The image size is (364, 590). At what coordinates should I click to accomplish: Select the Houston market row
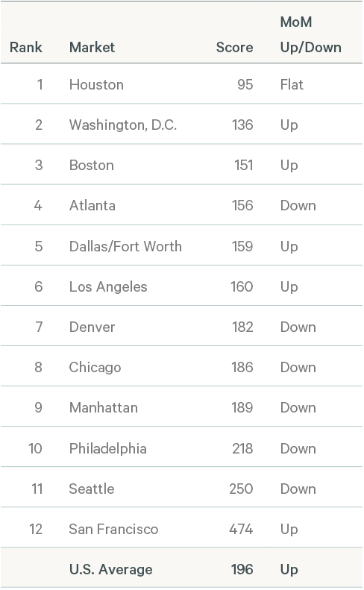pos(181,84)
